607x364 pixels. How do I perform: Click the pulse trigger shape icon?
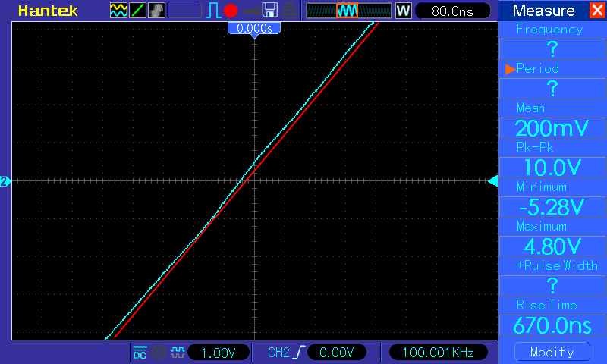tap(213, 11)
